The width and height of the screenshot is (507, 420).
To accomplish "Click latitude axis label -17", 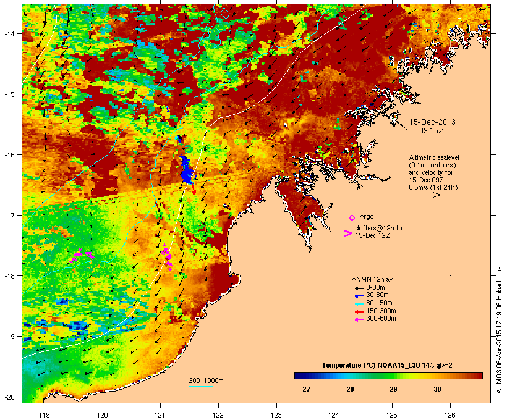I will pos(9,215).
